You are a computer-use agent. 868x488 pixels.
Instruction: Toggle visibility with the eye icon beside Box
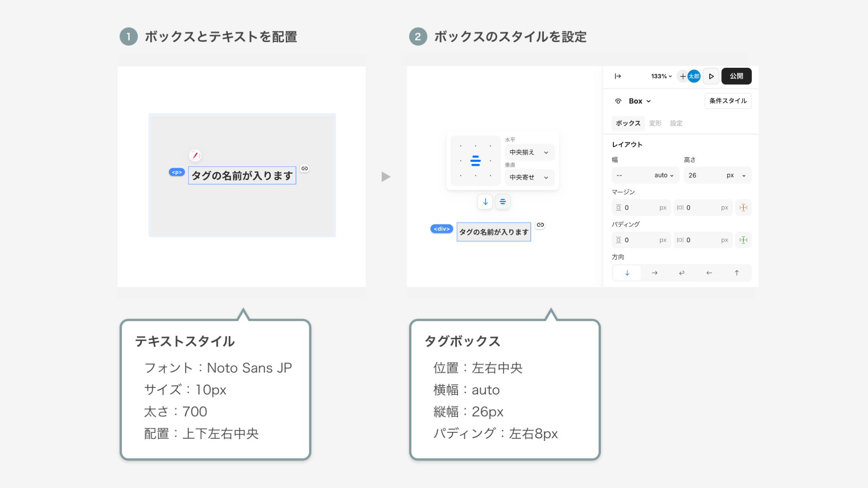pos(618,101)
